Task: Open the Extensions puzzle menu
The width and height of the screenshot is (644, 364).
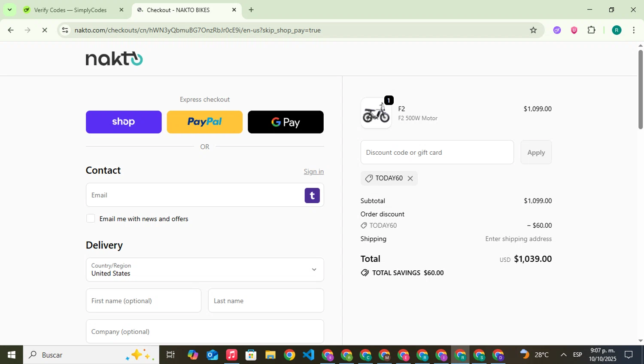Action: click(x=592, y=30)
